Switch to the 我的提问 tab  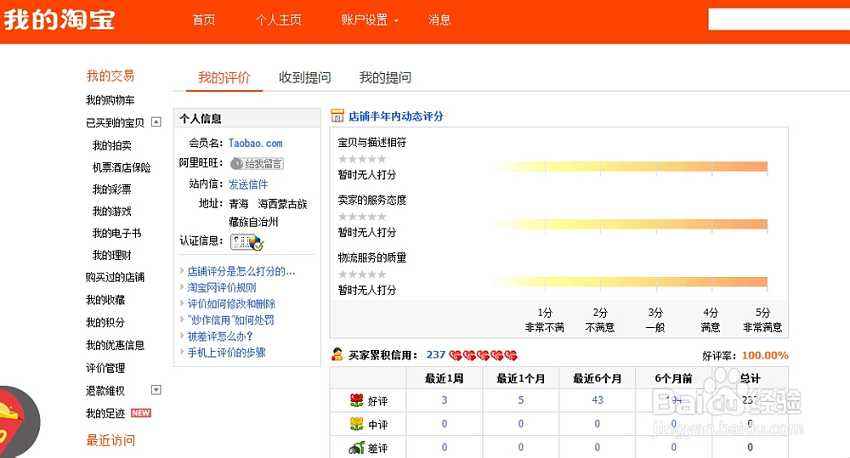click(385, 78)
